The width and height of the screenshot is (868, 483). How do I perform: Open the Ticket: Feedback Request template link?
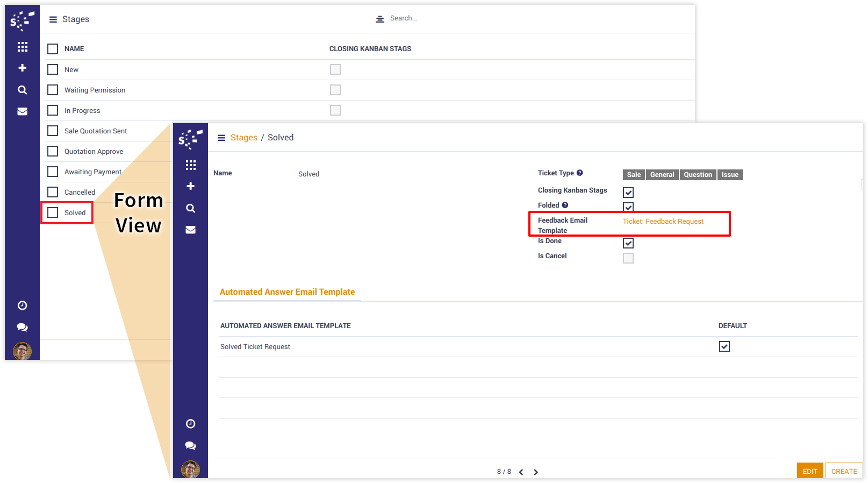tap(663, 221)
